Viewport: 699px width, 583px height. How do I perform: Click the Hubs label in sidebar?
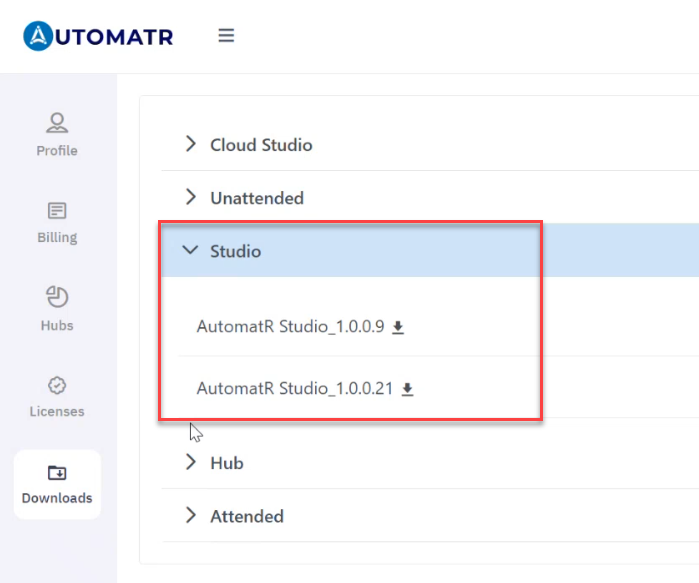pyautogui.click(x=57, y=325)
